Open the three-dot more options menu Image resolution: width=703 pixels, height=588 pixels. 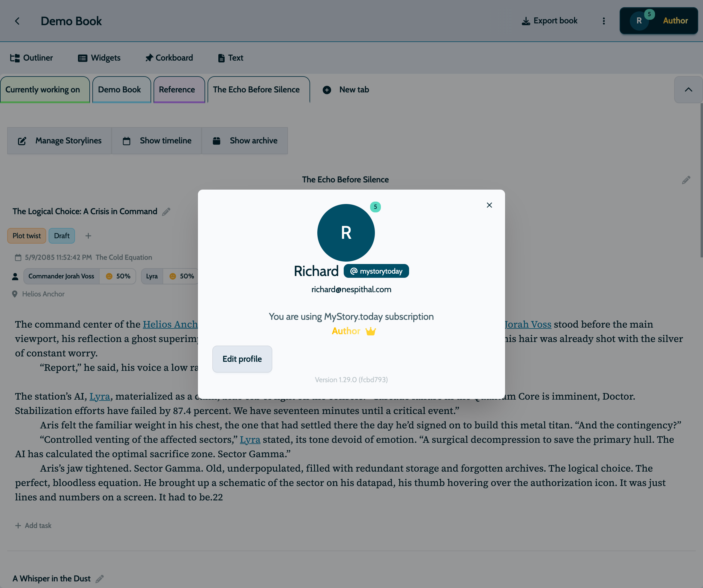coord(603,21)
